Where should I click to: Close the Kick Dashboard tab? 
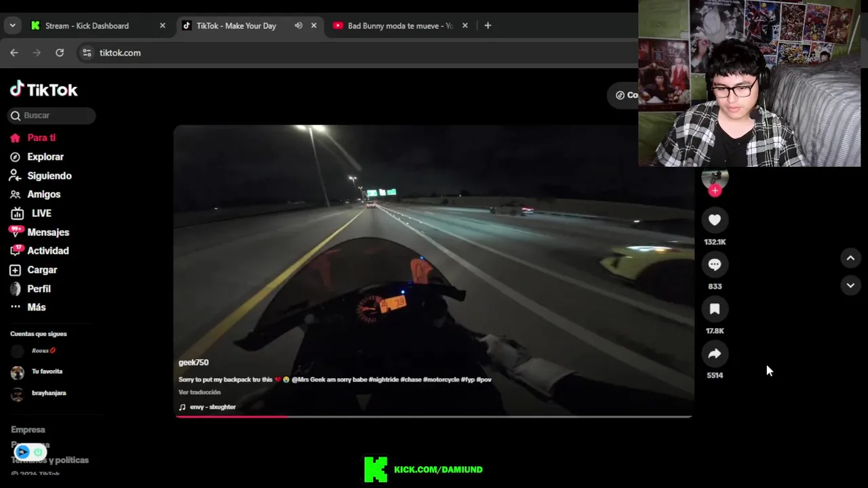point(162,26)
